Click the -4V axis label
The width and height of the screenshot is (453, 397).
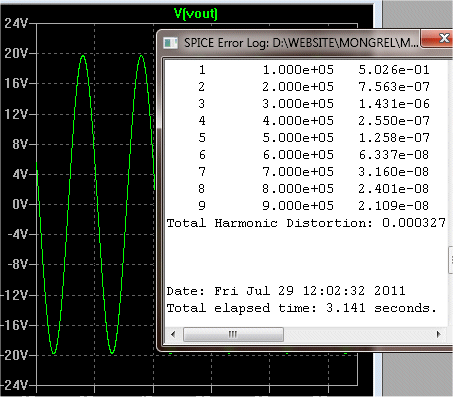18,234
